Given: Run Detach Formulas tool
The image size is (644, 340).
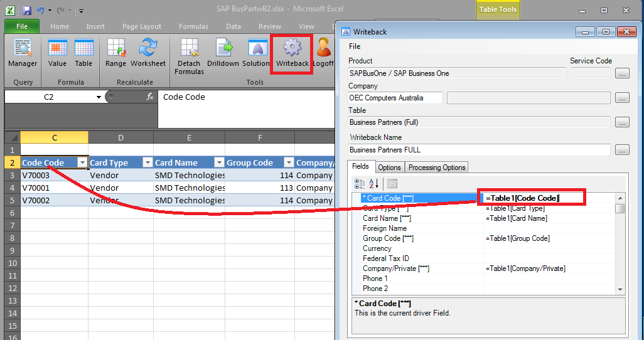Looking at the screenshot, I should click(x=189, y=56).
